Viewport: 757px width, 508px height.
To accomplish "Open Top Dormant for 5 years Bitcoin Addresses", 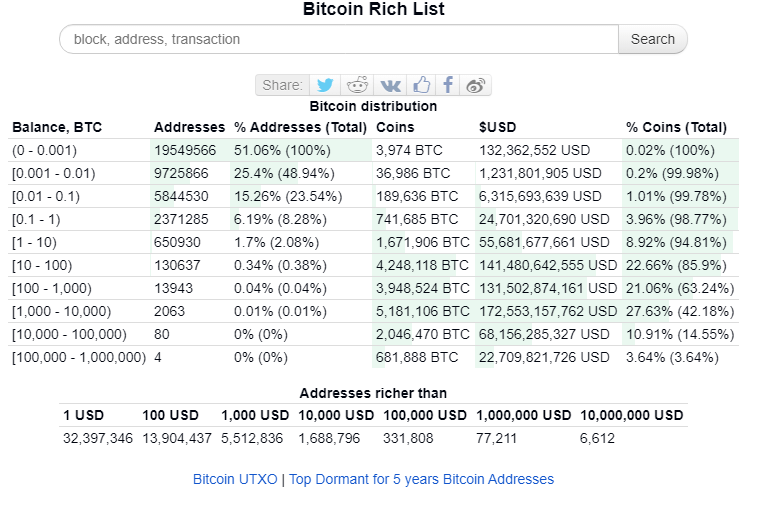I will (421, 479).
